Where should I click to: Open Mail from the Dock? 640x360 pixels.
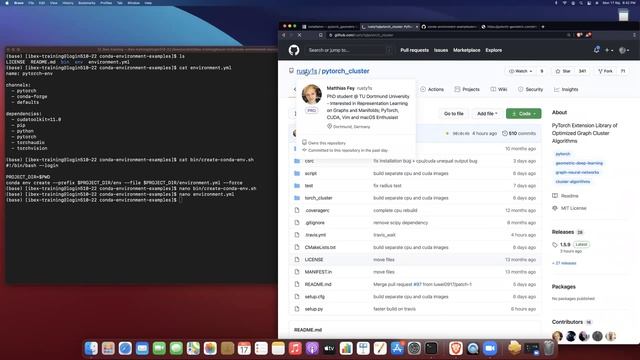(142, 348)
